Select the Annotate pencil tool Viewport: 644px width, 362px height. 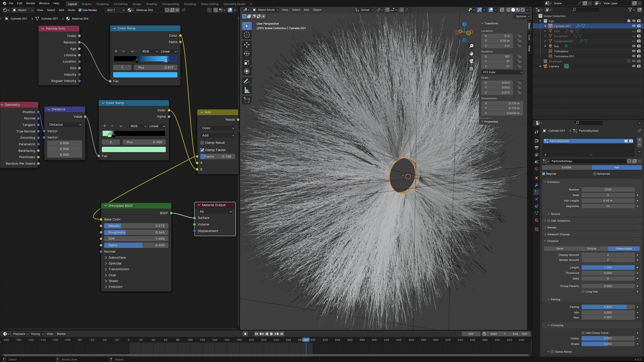[247, 81]
